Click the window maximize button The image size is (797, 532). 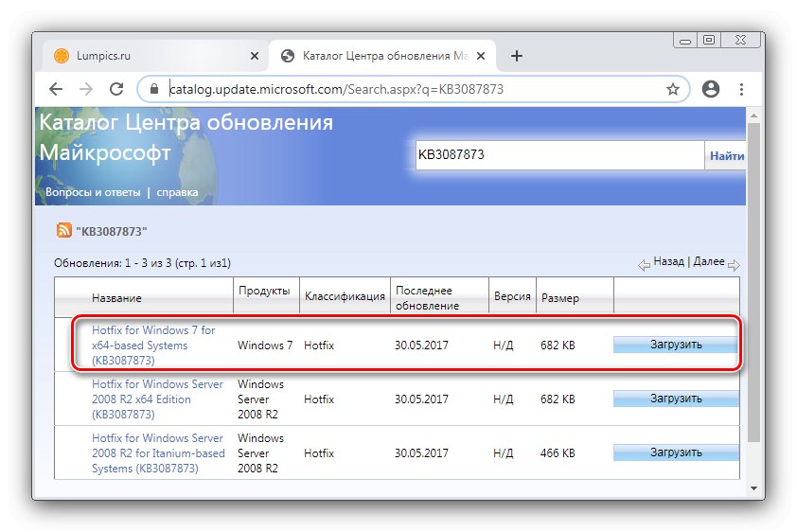709,40
